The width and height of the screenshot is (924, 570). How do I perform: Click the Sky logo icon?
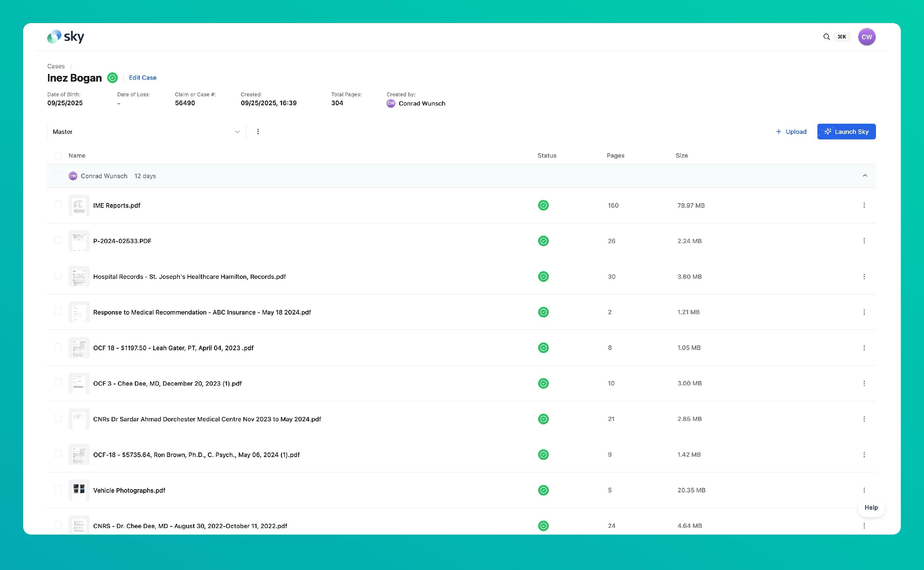coord(54,37)
